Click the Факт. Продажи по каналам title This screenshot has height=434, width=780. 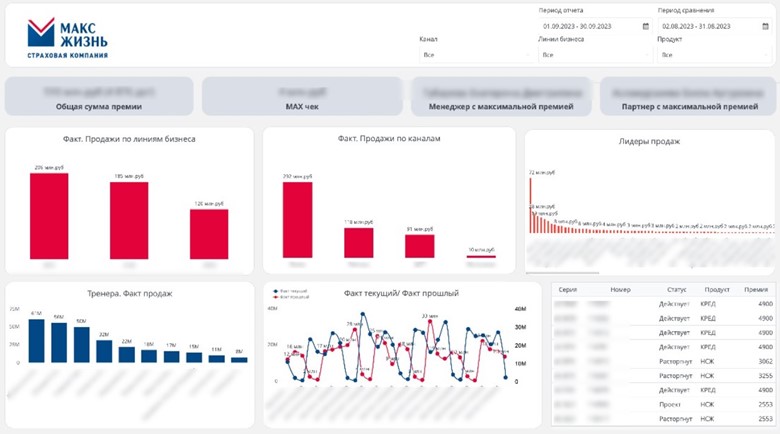[389, 139]
